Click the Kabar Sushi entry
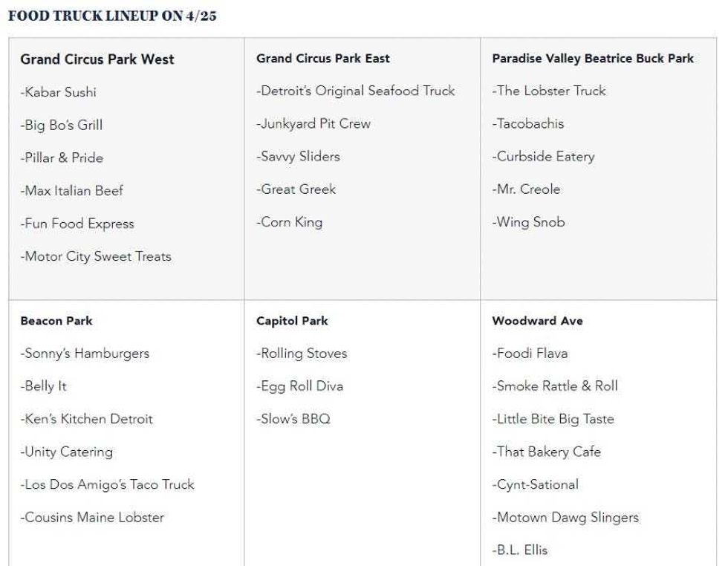 point(59,92)
